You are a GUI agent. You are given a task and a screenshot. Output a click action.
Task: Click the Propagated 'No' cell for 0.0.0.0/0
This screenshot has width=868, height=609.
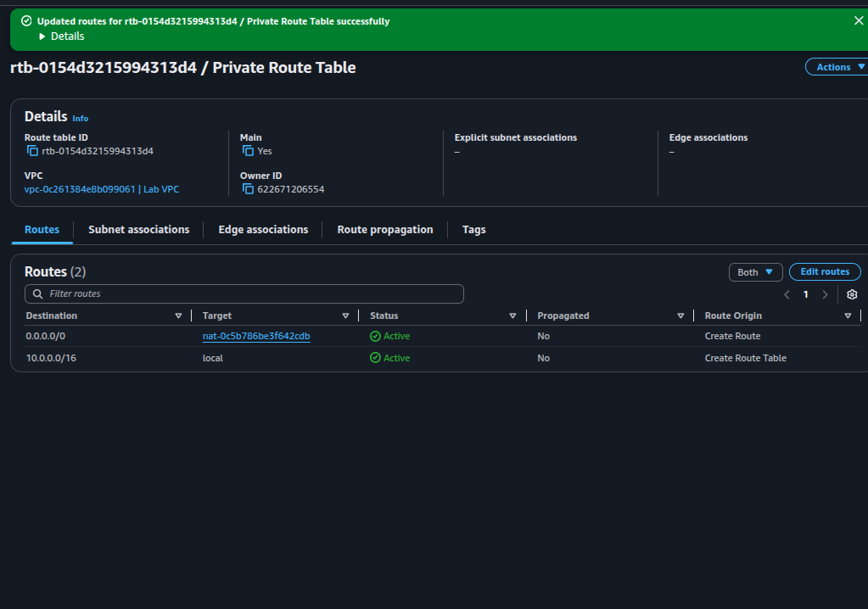pos(544,336)
